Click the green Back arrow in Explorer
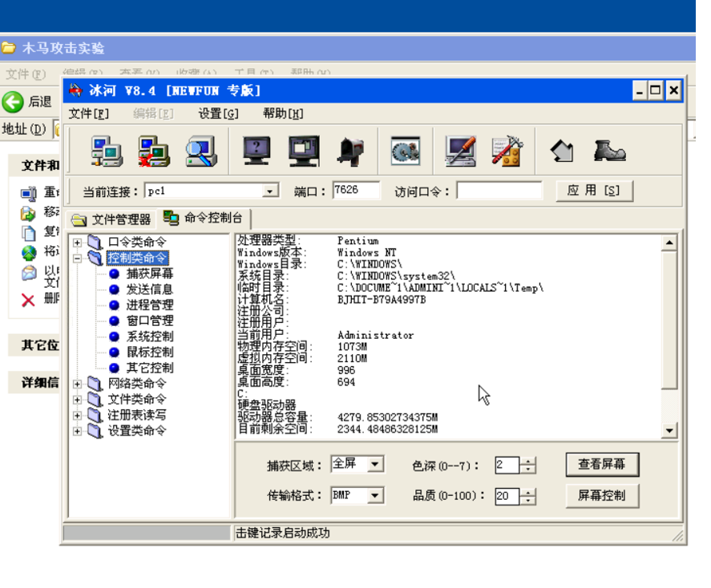Image resolution: width=711 pixels, height=588 pixels. (13, 102)
